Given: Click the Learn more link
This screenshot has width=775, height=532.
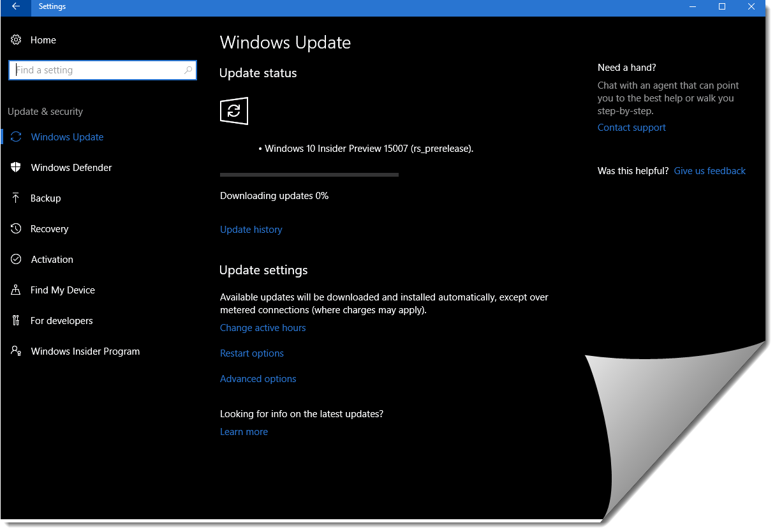Looking at the screenshot, I should (244, 432).
